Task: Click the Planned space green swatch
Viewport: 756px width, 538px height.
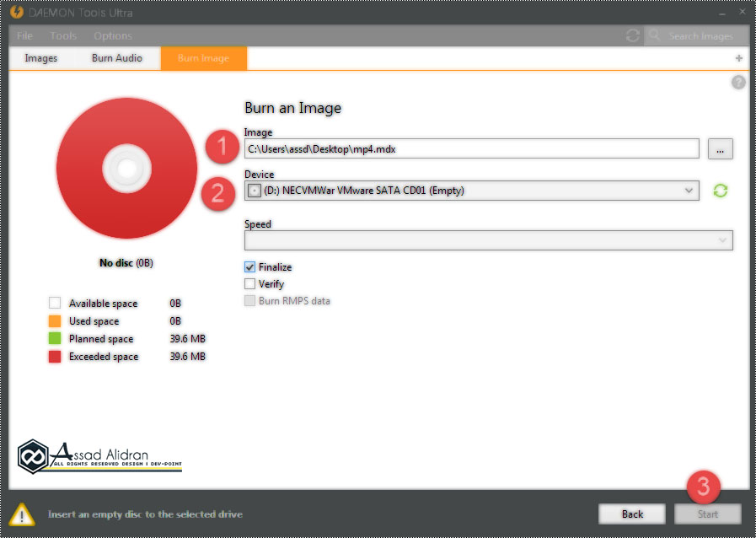Action: click(55, 339)
